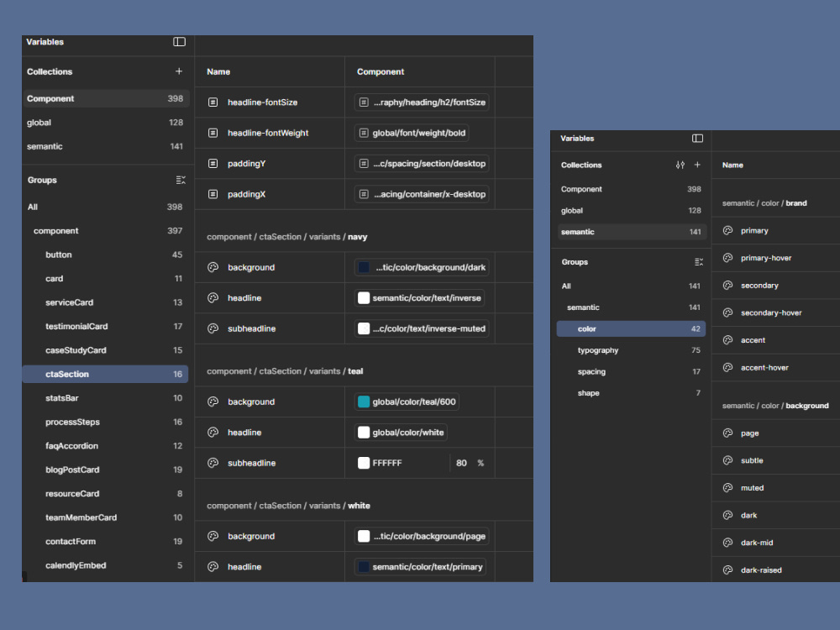Select the ctaSection group
840x630 pixels.
[106, 374]
